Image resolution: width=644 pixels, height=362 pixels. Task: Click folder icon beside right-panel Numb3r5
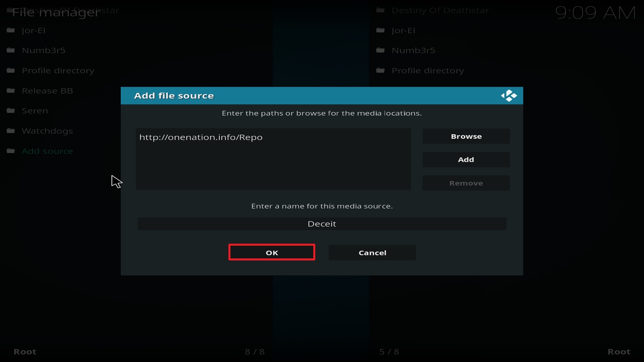tap(380, 50)
